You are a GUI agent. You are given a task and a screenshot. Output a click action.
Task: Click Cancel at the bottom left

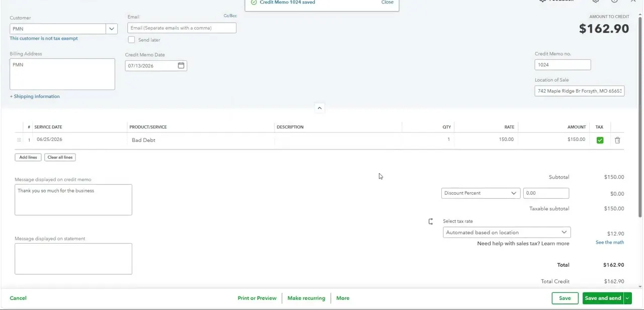pyautogui.click(x=18, y=298)
